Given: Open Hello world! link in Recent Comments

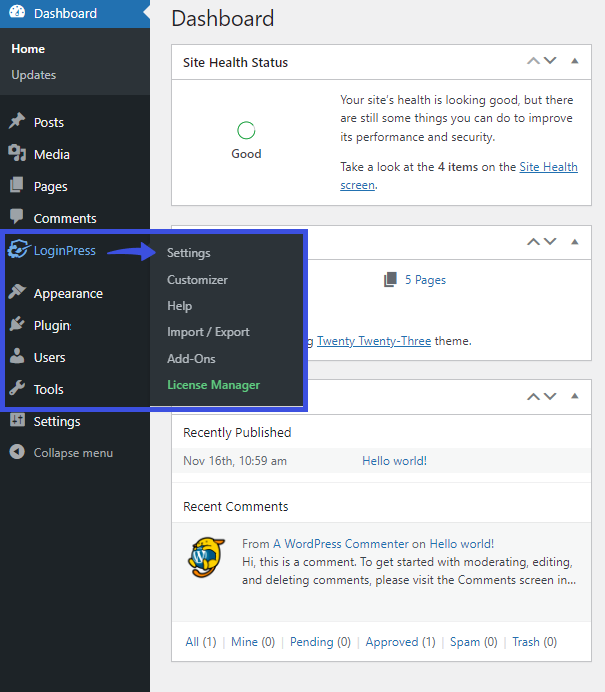Looking at the screenshot, I should tap(462, 544).
